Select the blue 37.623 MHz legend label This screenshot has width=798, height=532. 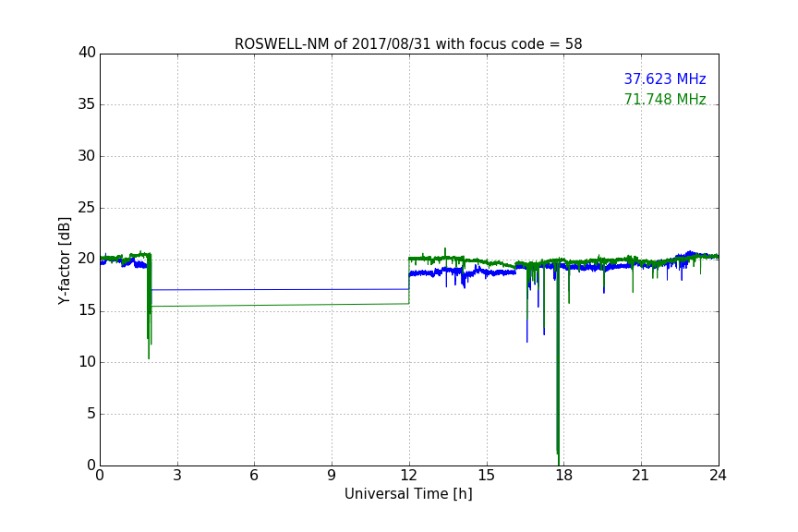(665, 79)
